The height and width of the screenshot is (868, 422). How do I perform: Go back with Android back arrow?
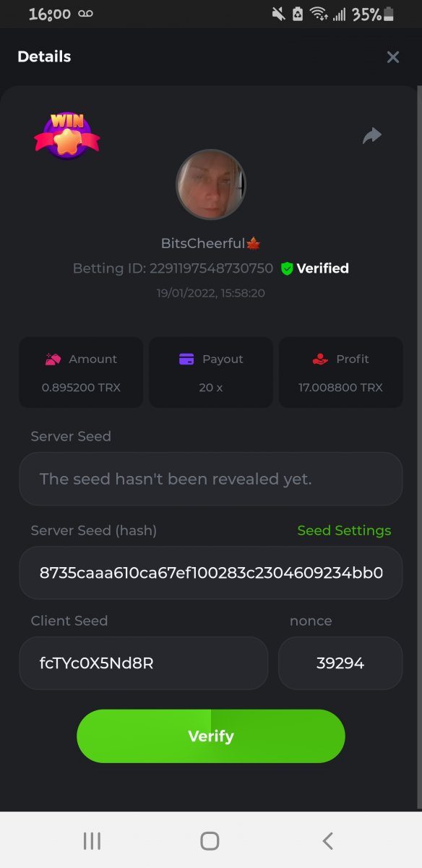click(327, 841)
